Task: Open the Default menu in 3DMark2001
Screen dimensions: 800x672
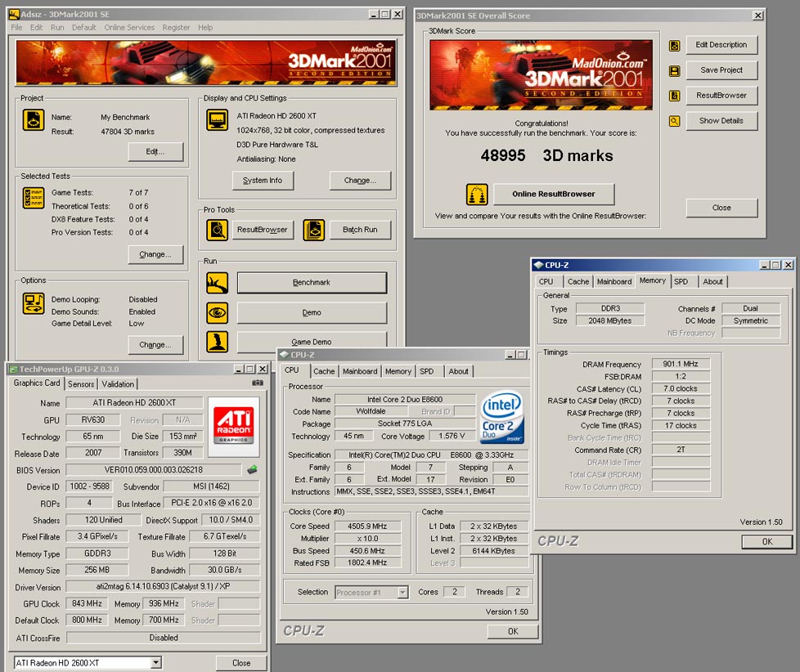Action: (x=83, y=28)
